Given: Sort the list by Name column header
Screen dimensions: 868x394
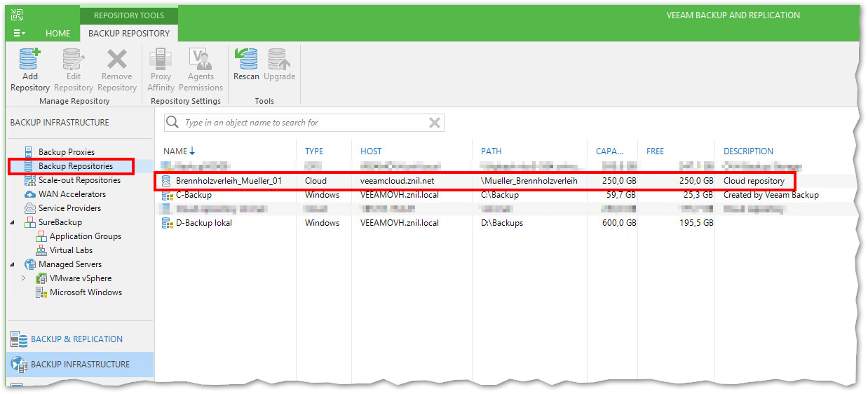Looking at the screenshot, I should click(x=175, y=151).
